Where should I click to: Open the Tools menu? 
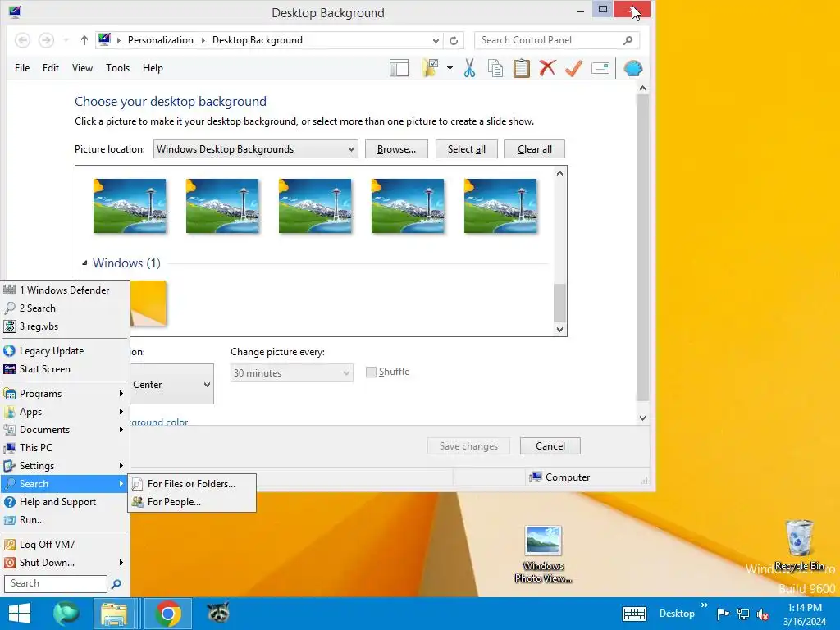pyautogui.click(x=118, y=68)
